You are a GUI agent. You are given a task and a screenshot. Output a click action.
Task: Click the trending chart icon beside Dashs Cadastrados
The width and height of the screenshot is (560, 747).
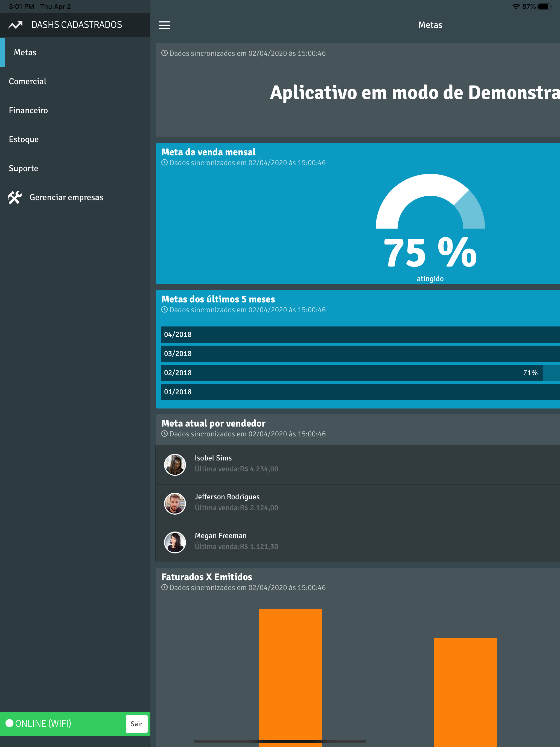pos(15,25)
